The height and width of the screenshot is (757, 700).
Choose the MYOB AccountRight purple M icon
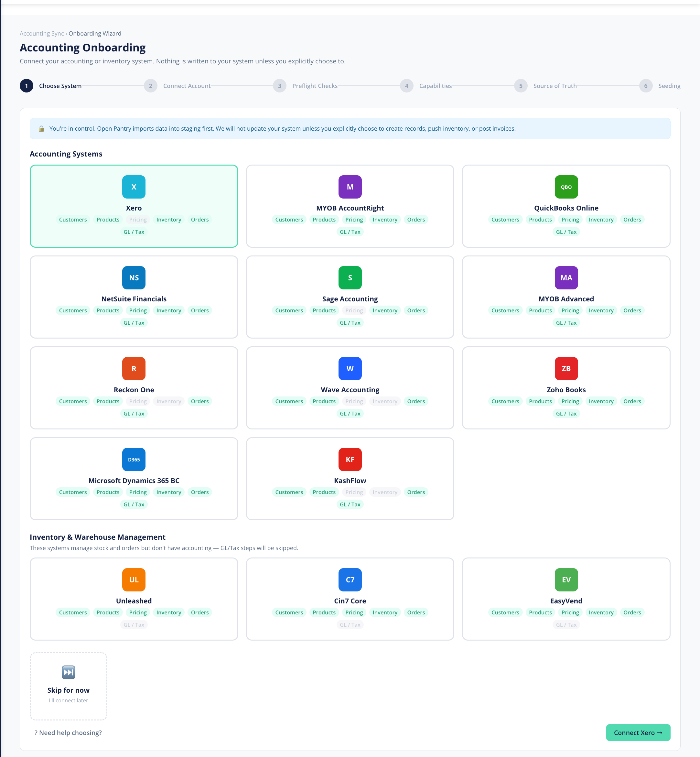(350, 187)
